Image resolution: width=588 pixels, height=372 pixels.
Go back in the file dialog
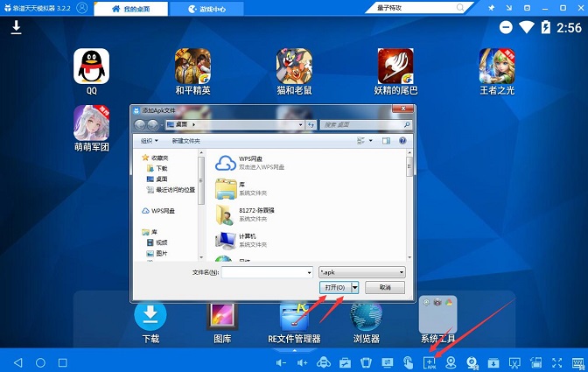(x=139, y=125)
